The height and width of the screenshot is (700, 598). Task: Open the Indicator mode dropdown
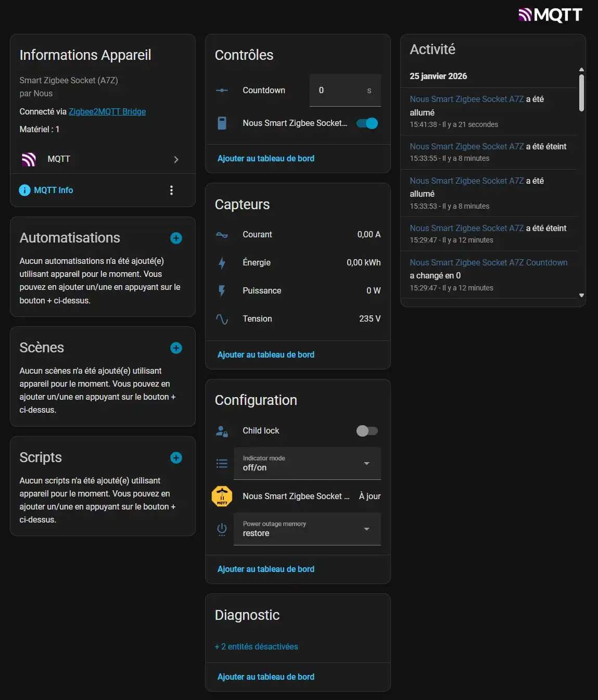pyautogui.click(x=307, y=463)
